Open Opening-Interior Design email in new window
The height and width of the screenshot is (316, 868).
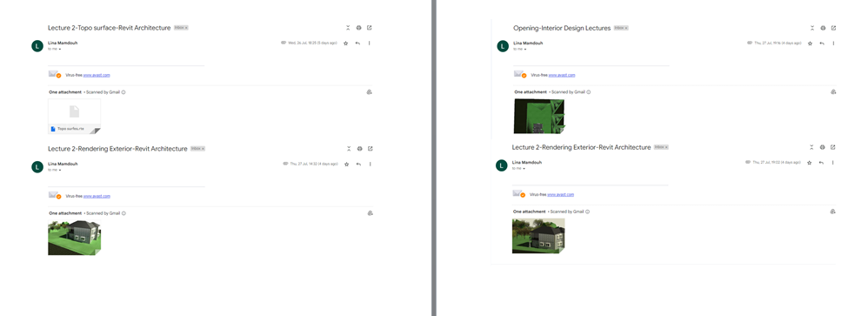[833, 28]
